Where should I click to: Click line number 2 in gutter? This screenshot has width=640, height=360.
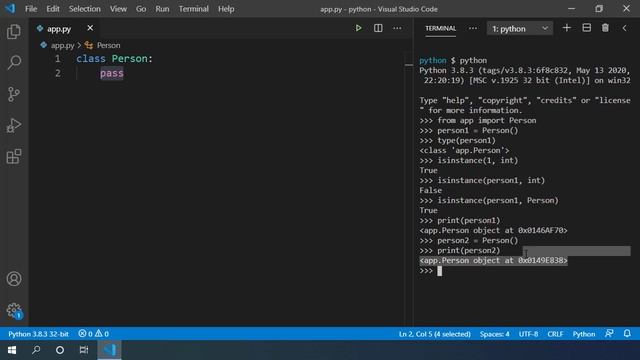tap(58, 73)
